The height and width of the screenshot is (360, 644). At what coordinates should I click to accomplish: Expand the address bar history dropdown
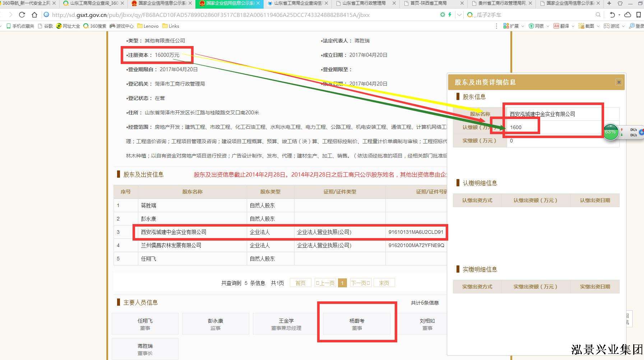click(459, 15)
